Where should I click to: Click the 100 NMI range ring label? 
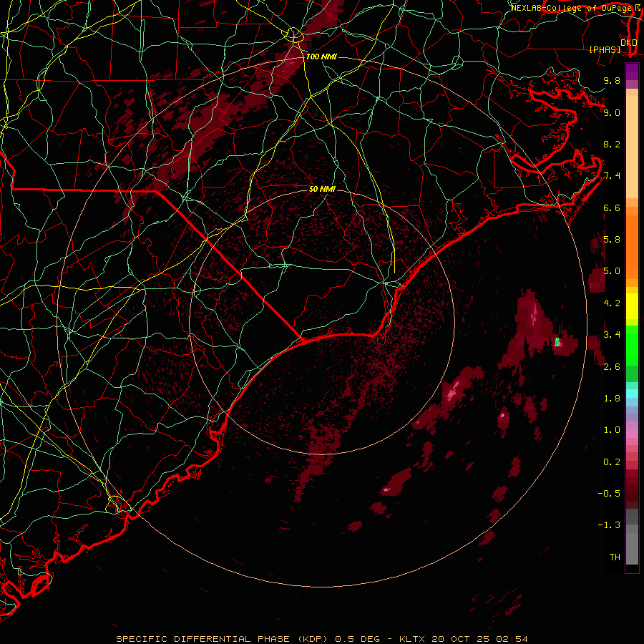pos(321,57)
